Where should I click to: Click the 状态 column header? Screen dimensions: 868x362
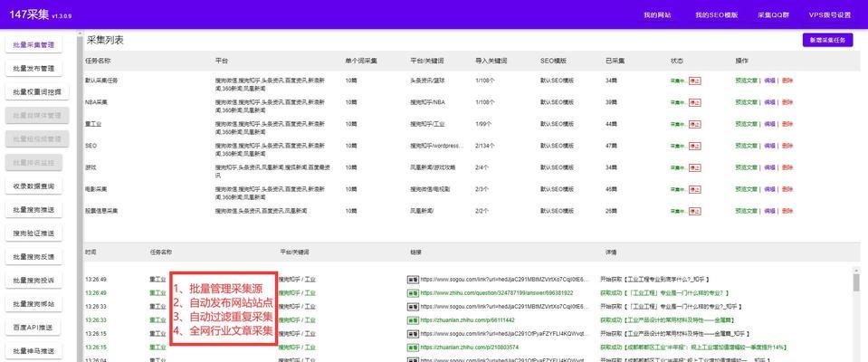point(676,60)
